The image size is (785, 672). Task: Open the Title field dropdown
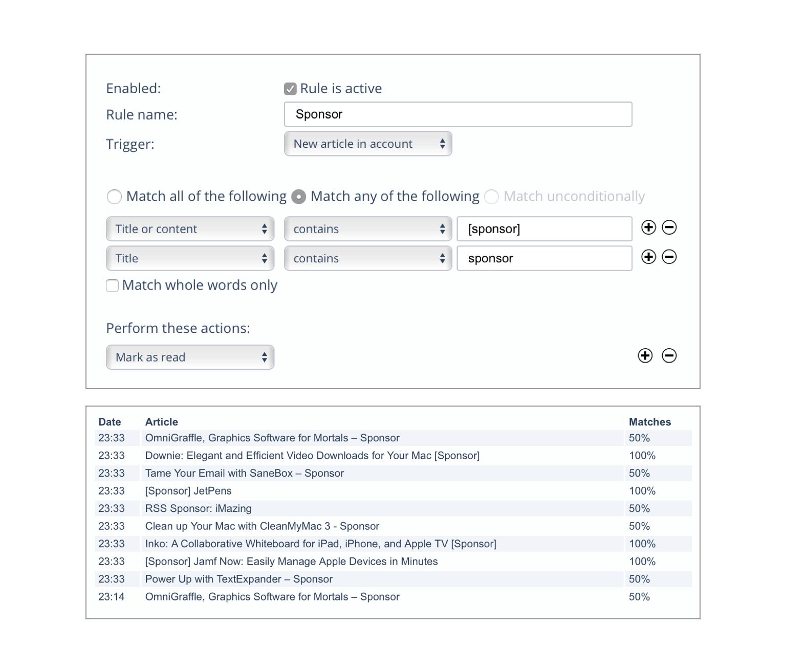[190, 258]
